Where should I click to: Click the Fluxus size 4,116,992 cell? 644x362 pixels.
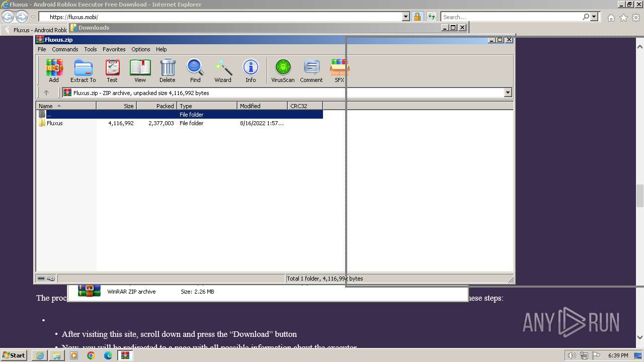(x=121, y=123)
